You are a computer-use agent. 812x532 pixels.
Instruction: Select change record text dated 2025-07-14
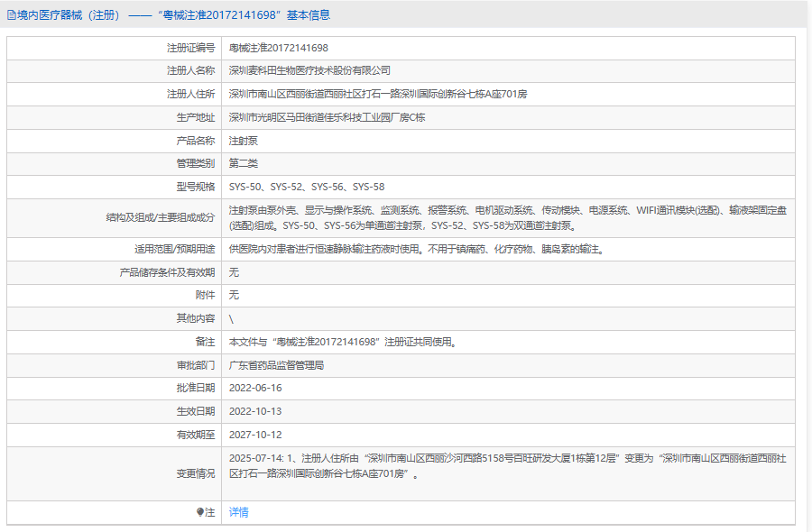point(507,466)
